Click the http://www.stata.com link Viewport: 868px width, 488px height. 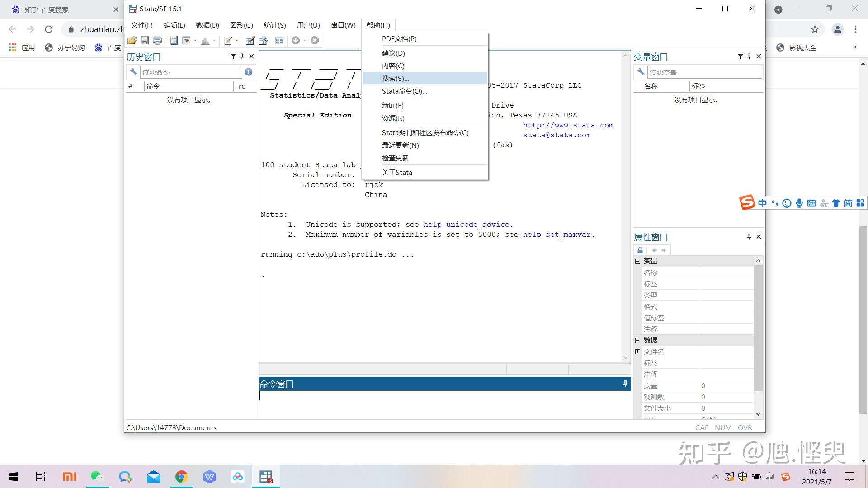click(568, 125)
